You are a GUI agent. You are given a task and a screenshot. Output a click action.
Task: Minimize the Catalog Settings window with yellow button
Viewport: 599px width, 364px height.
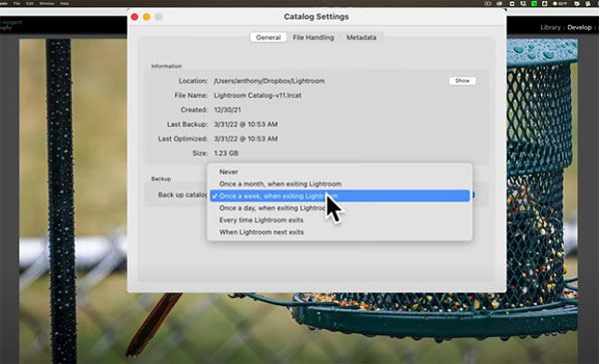point(147,17)
